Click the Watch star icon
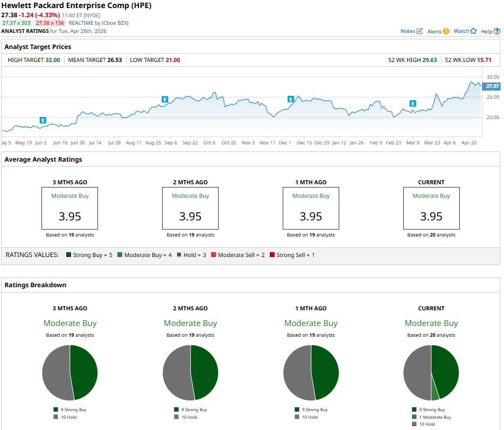504x430 pixels. (x=473, y=31)
